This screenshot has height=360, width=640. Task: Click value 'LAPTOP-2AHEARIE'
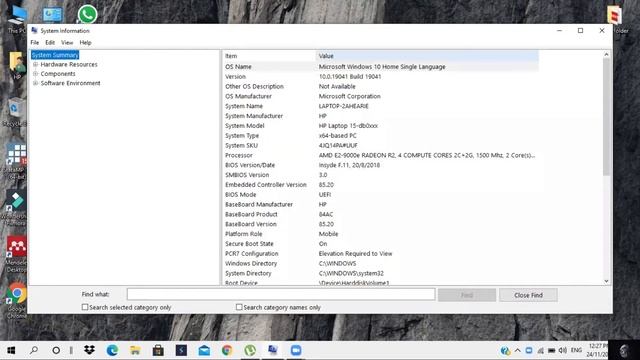343,106
